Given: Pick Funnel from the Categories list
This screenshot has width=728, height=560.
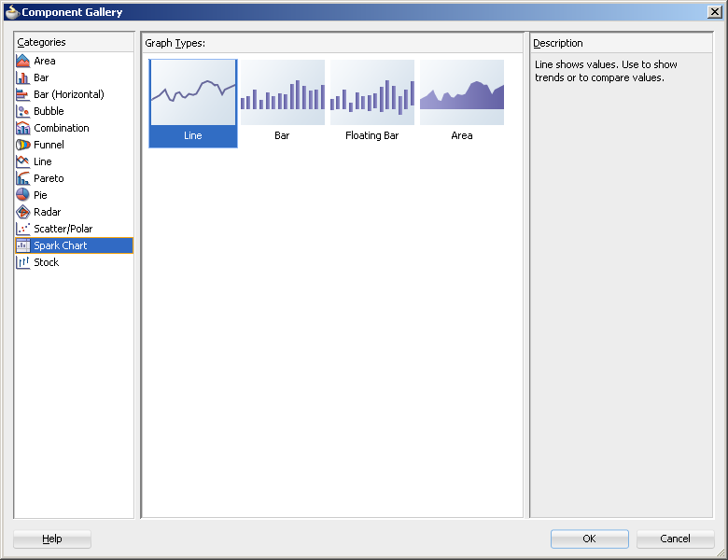Looking at the screenshot, I should 49,145.
